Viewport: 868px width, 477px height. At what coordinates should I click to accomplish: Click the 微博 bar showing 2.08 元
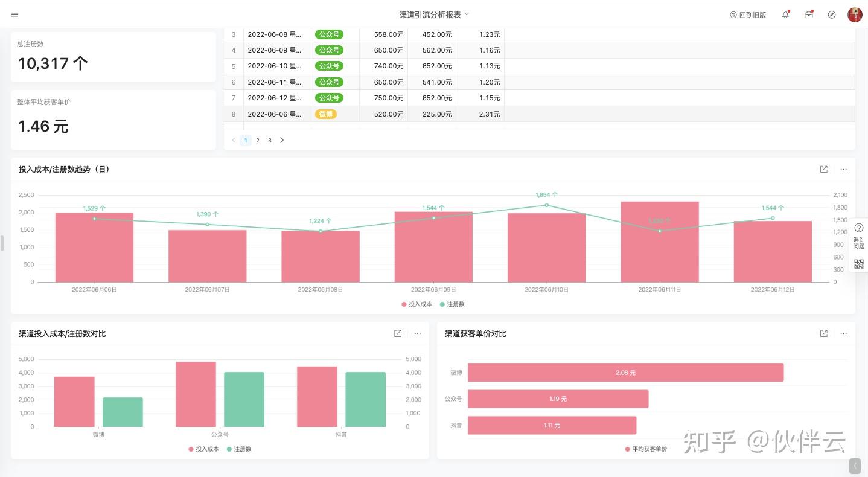625,373
